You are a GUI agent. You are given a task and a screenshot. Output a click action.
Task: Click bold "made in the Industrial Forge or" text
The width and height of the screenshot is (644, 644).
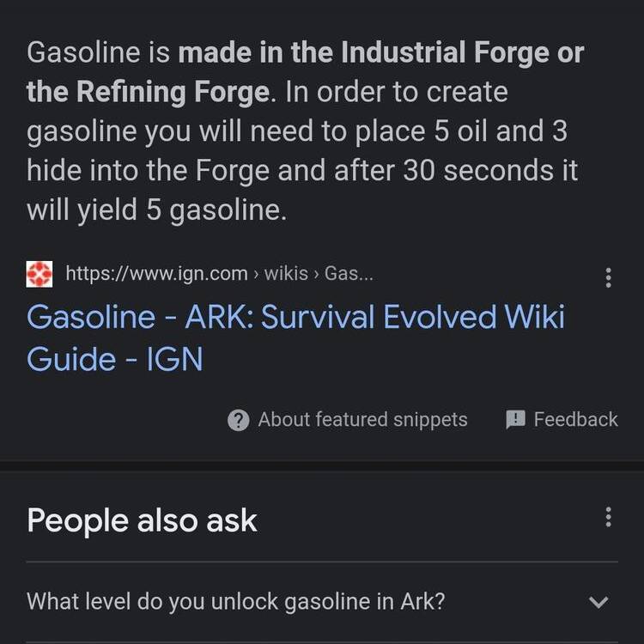tap(380, 52)
